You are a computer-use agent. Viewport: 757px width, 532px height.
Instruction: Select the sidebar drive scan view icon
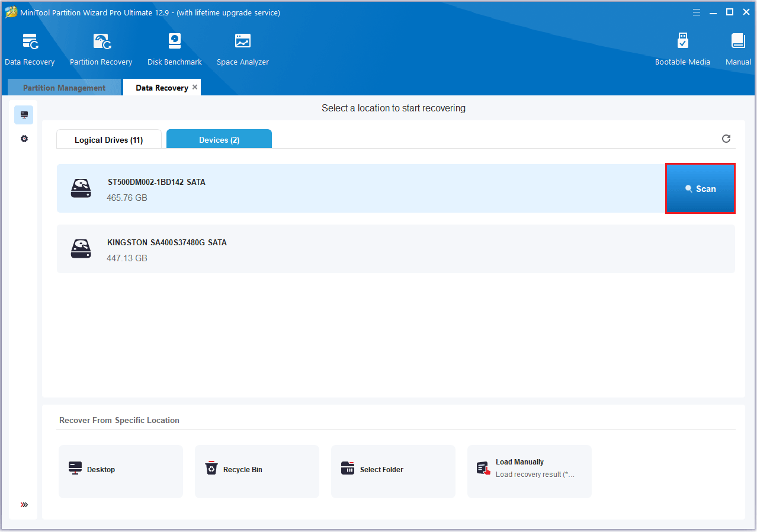point(24,115)
